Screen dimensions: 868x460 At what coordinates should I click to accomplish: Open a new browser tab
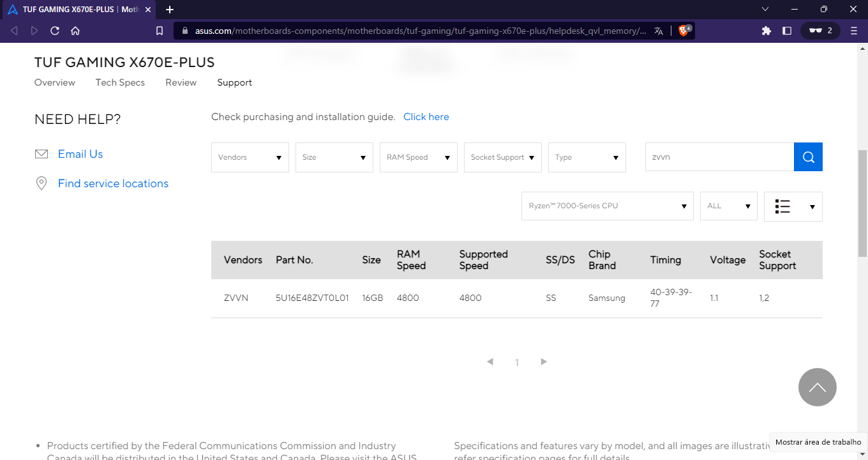[x=170, y=10]
